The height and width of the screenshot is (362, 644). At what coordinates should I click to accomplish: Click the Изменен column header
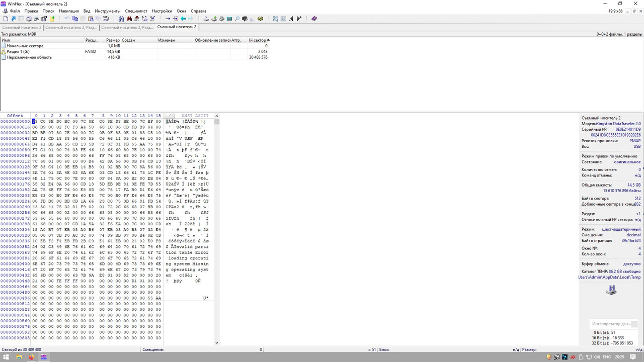pos(176,40)
